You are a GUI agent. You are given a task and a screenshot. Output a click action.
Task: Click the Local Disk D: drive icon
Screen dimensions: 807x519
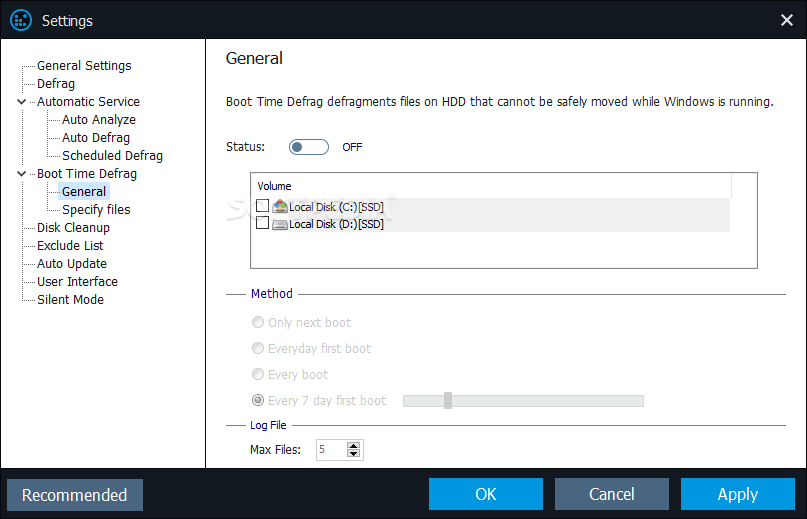coord(279,224)
